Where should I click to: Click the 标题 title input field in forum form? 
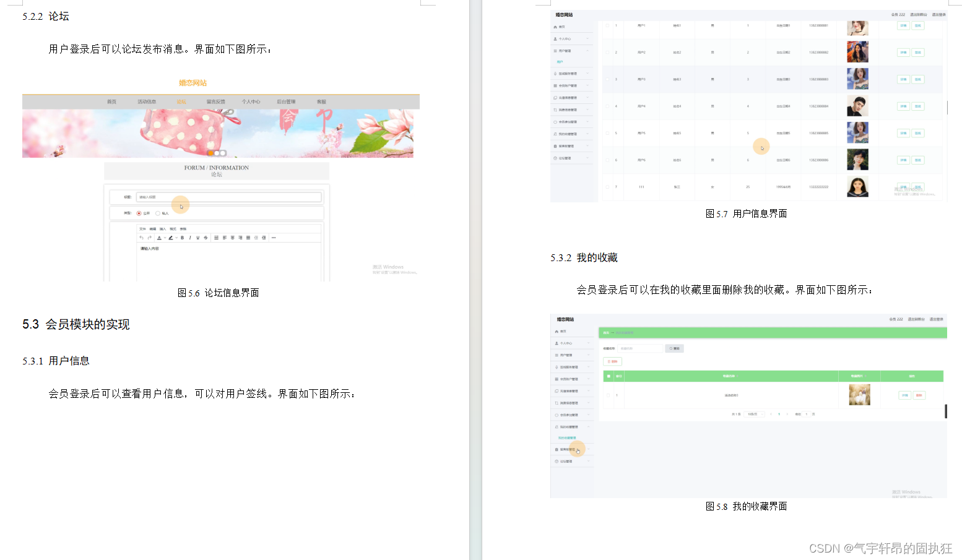click(x=228, y=197)
